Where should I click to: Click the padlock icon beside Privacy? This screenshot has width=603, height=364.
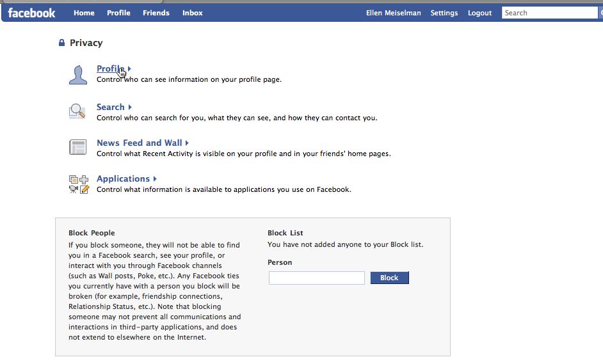click(61, 43)
